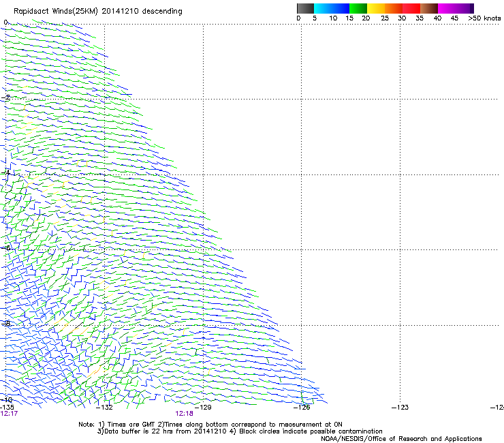Click the '-126' longitude axis label
This screenshot has height=443, width=504.
tap(302, 408)
